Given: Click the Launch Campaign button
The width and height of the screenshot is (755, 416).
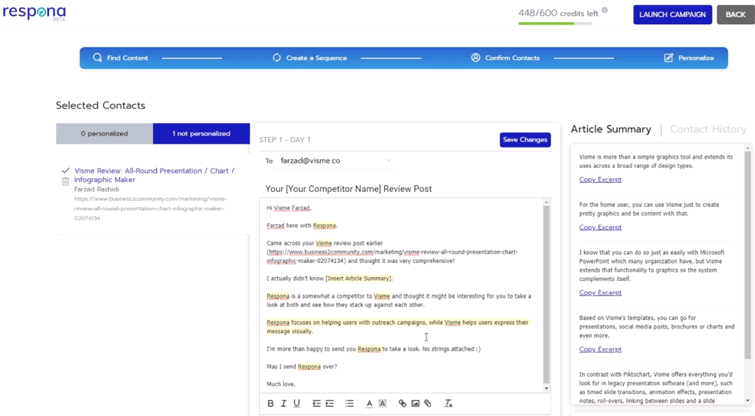Looking at the screenshot, I should [673, 14].
